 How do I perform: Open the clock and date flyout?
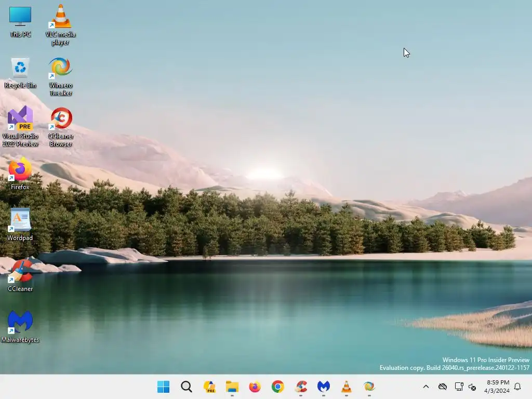[497, 387]
